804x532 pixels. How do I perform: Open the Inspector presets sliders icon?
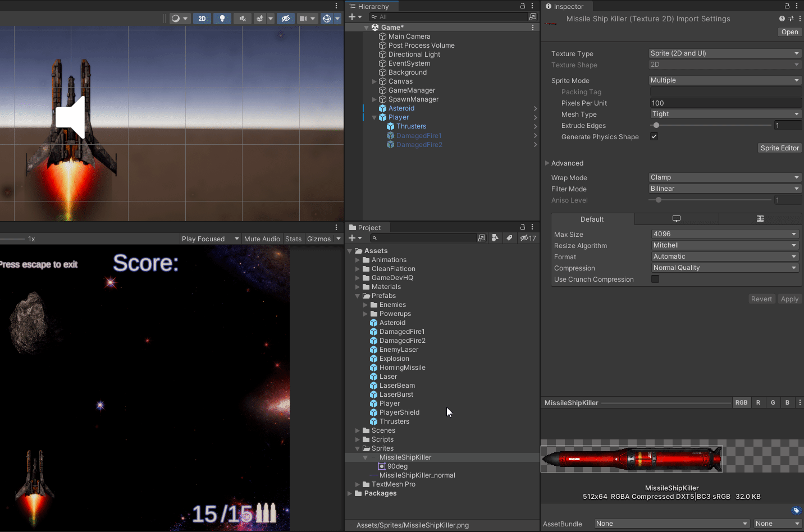click(791, 19)
